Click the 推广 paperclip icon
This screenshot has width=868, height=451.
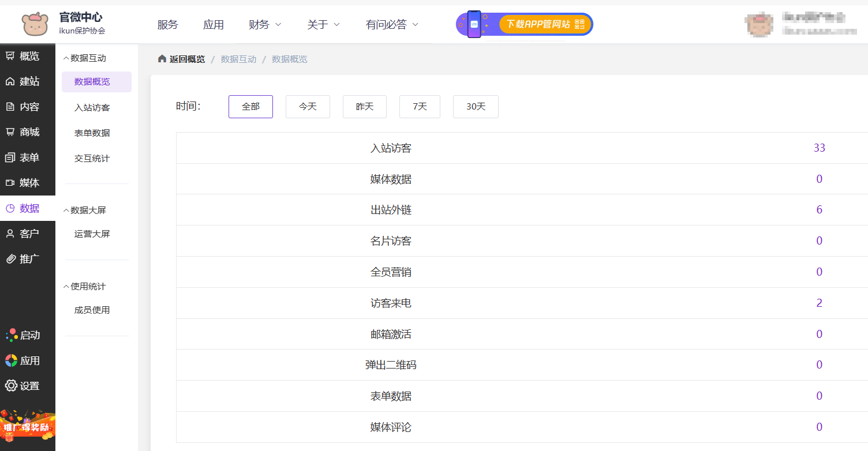coord(10,259)
